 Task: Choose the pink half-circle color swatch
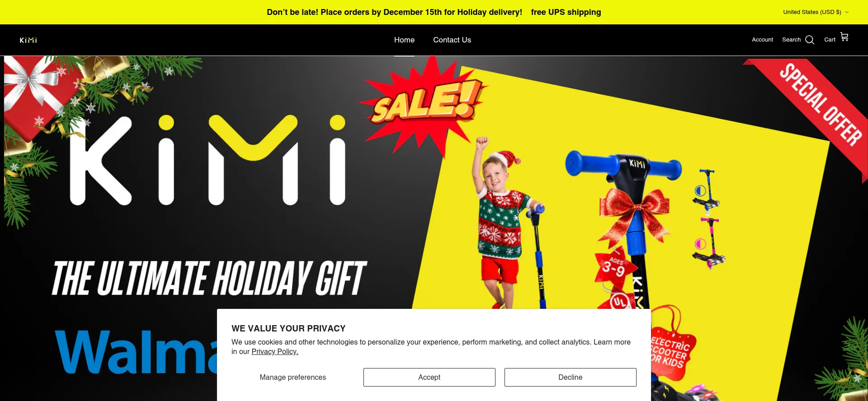coord(700,244)
